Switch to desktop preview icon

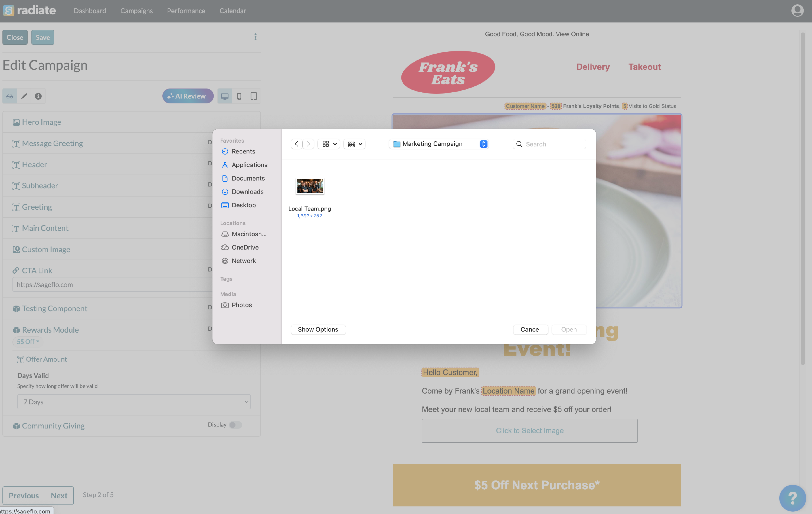(x=225, y=96)
